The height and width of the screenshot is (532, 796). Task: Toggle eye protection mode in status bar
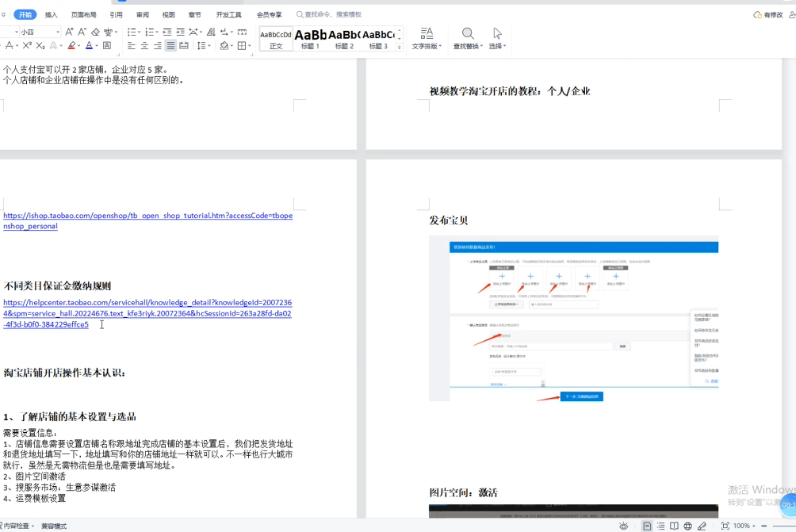pos(624,526)
